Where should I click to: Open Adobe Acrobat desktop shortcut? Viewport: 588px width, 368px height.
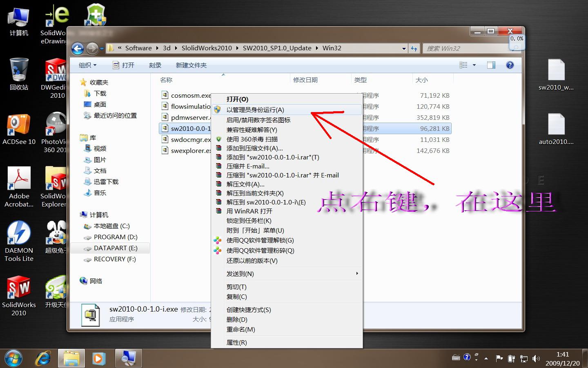click(19, 187)
